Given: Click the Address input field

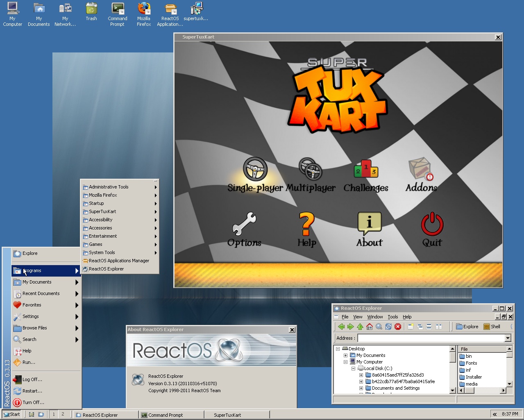Looking at the screenshot, I should click(x=431, y=338).
